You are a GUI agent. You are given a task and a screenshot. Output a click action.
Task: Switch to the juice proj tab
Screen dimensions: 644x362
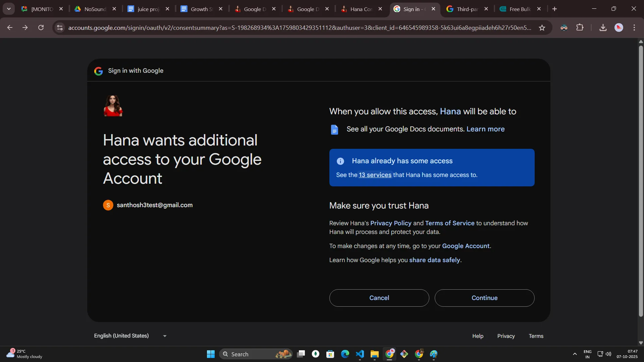point(148,9)
